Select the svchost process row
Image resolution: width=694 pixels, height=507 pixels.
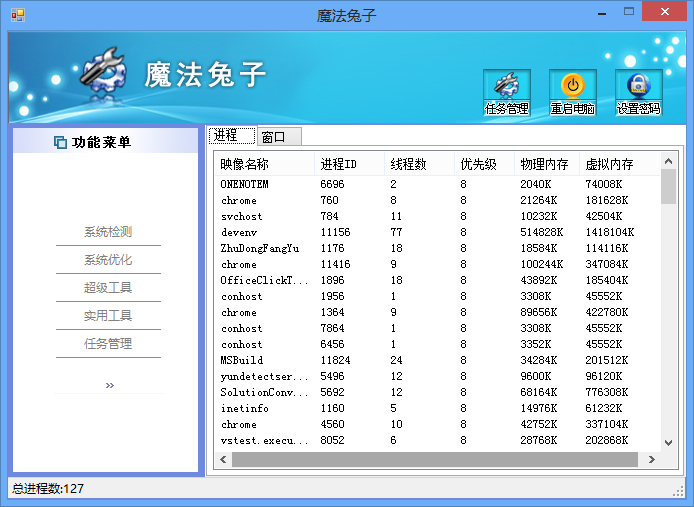437,216
